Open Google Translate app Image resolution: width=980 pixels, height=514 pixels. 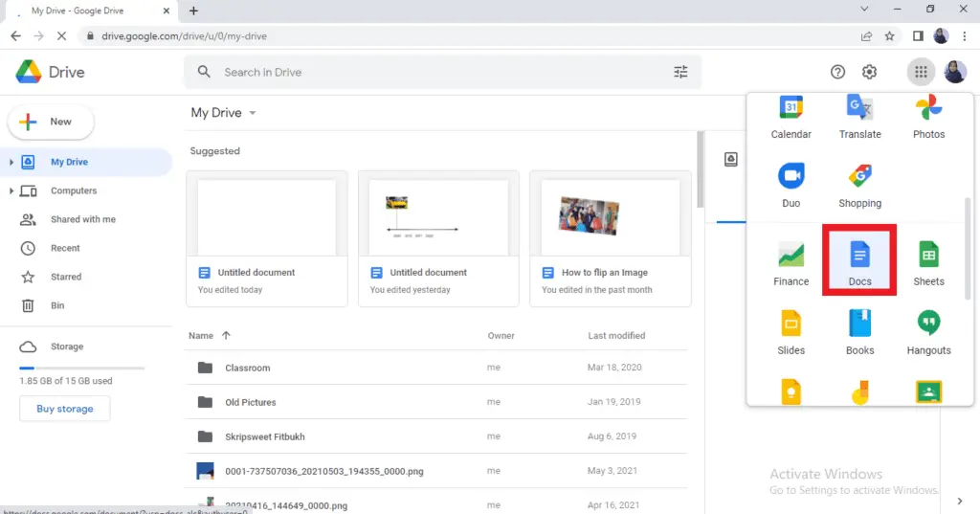(x=859, y=118)
